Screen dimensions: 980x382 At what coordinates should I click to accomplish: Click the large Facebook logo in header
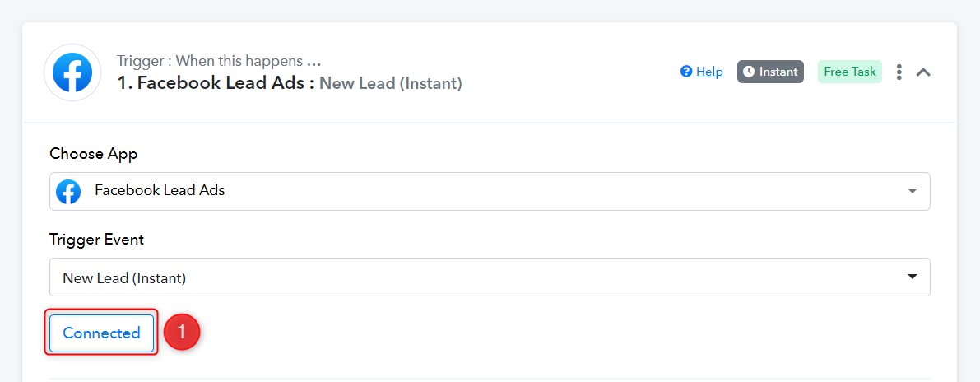click(x=72, y=72)
